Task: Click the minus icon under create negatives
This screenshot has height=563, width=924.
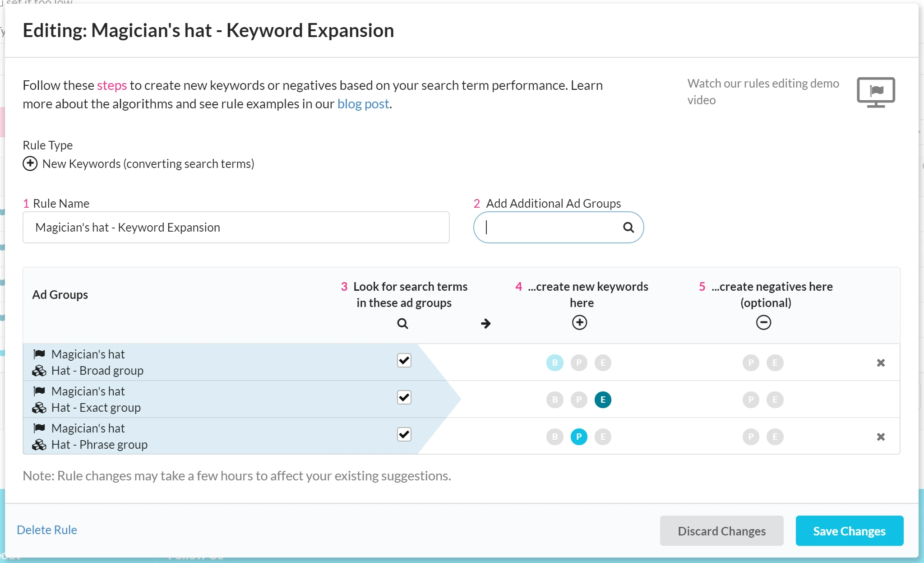Action: tap(763, 322)
